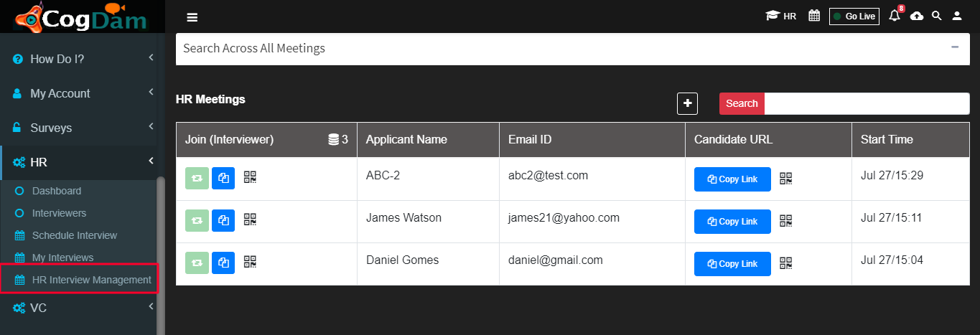Open the Interviewers page
This screenshot has height=335, width=980.
coord(59,213)
